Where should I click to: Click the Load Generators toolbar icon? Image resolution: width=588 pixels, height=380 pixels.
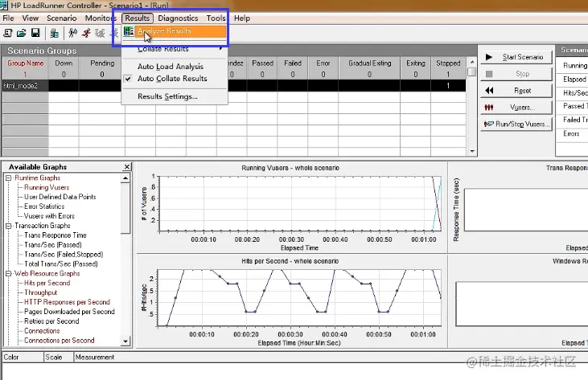click(x=55, y=33)
